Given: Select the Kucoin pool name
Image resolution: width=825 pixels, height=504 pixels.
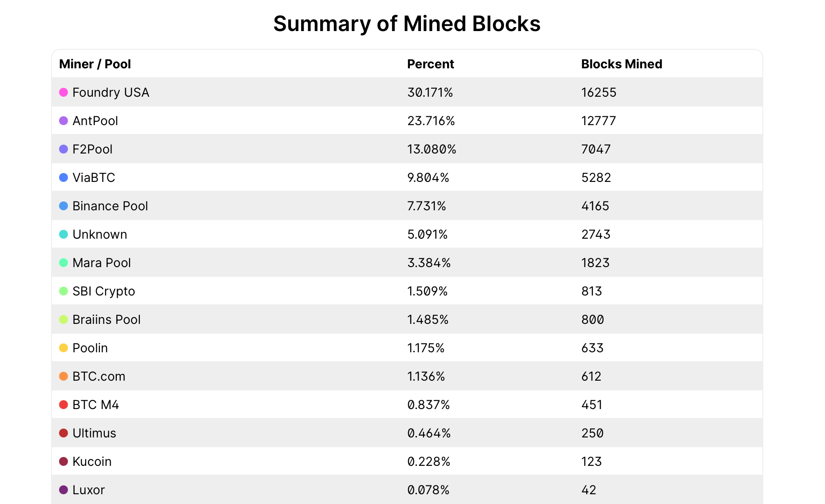Looking at the screenshot, I should (x=92, y=461).
